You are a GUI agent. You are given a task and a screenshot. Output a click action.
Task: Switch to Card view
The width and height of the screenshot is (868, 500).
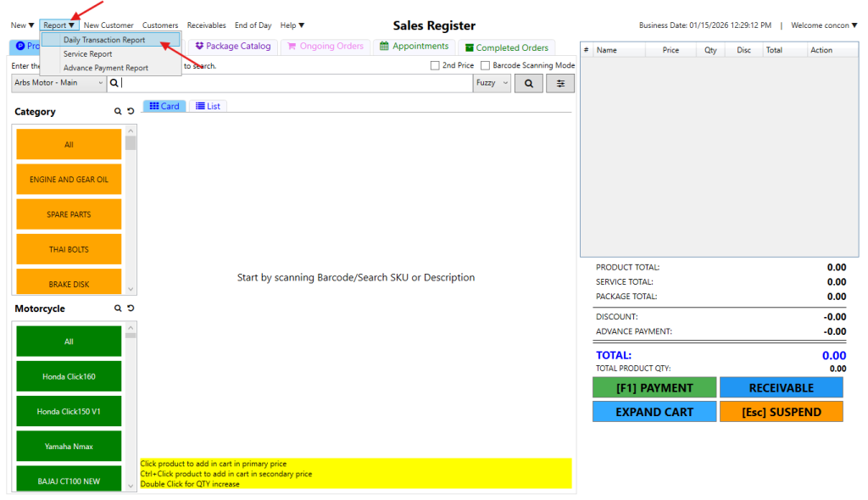164,106
